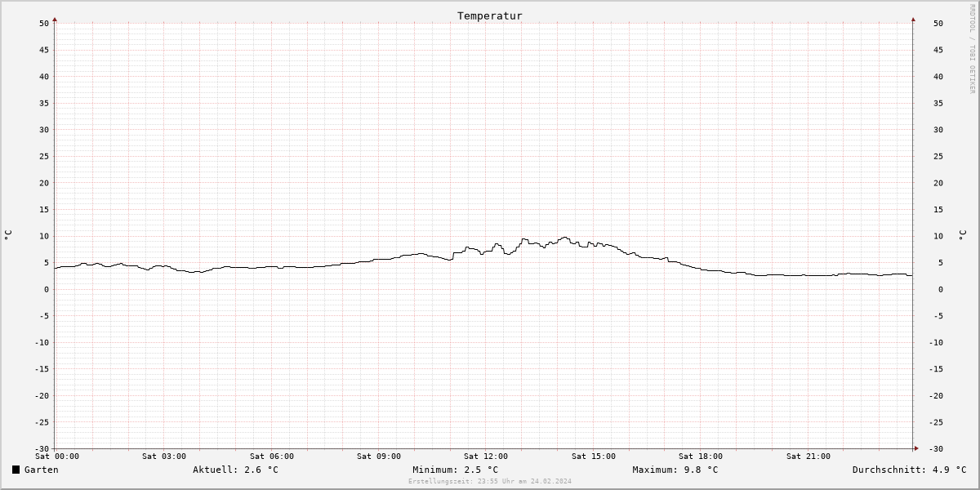Click the 0 label on the right axis
The image size is (980, 490).
[x=941, y=289]
